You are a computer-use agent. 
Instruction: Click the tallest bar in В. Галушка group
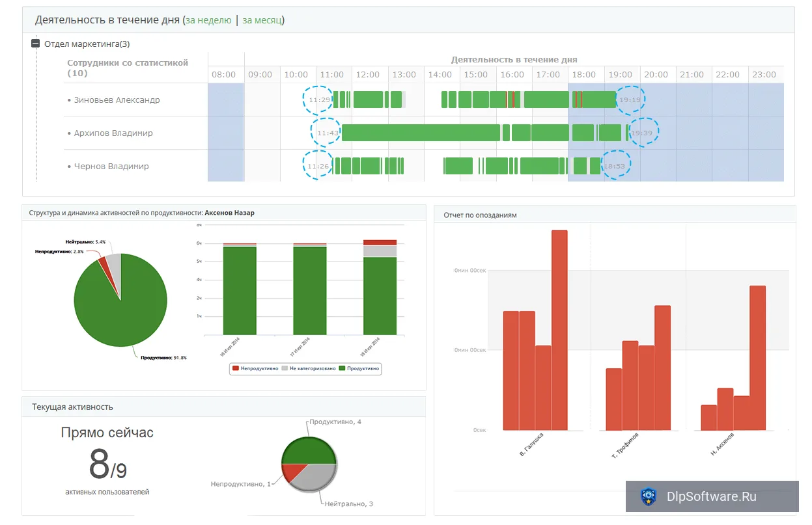559,330
